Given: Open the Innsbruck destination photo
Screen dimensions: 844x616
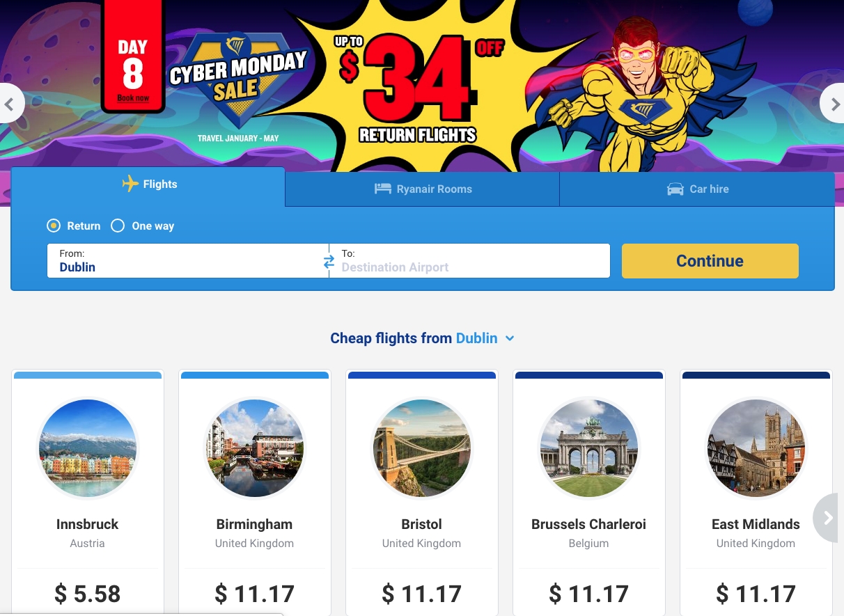Looking at the screenshot, I should (88, 448).
